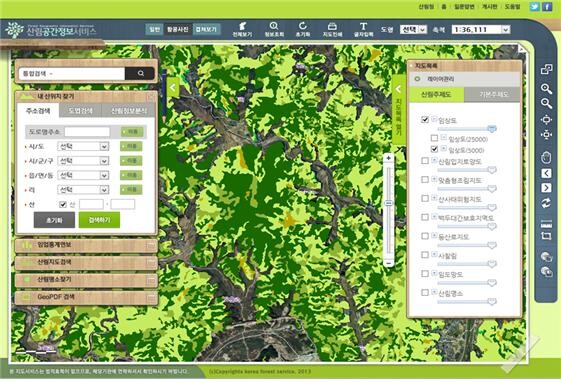The width and height of the screenshot is (561, 383).
Task: Switch to the 도엽검색 tab
Action: (x=81, y=111)
